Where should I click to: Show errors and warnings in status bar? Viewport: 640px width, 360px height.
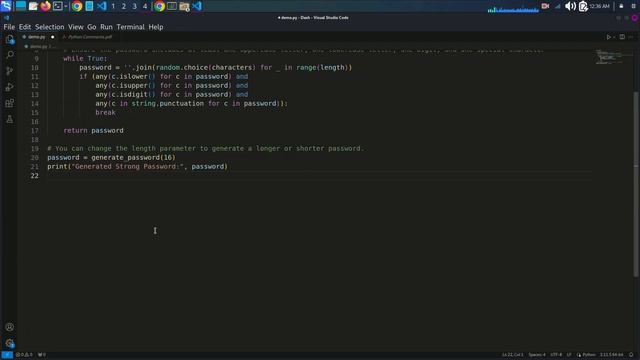click(24, 355)
